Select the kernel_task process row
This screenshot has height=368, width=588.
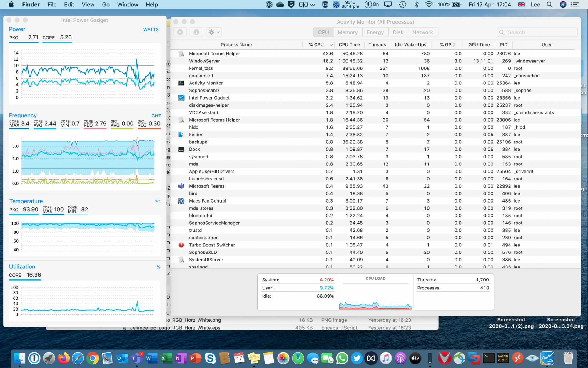click(375, 68)
